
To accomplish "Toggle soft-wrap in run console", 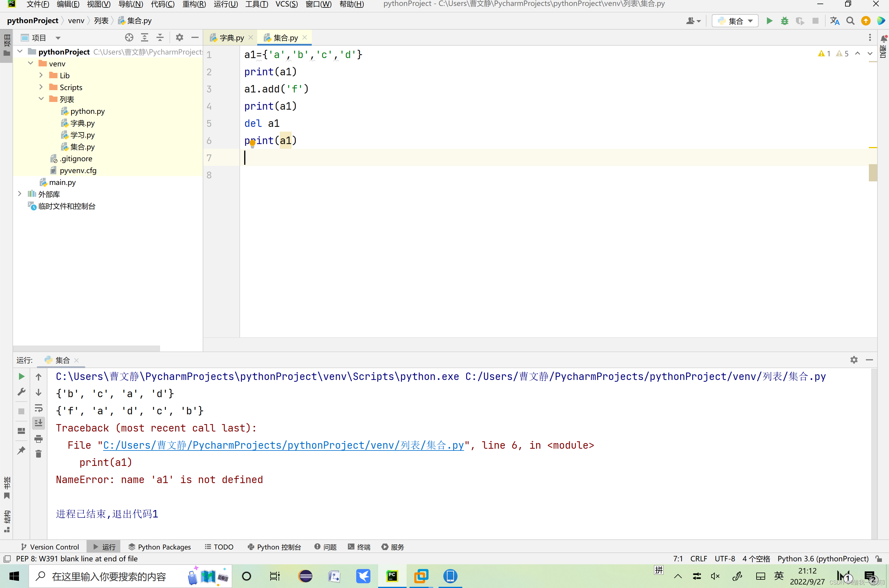I will tap(38, 408).
